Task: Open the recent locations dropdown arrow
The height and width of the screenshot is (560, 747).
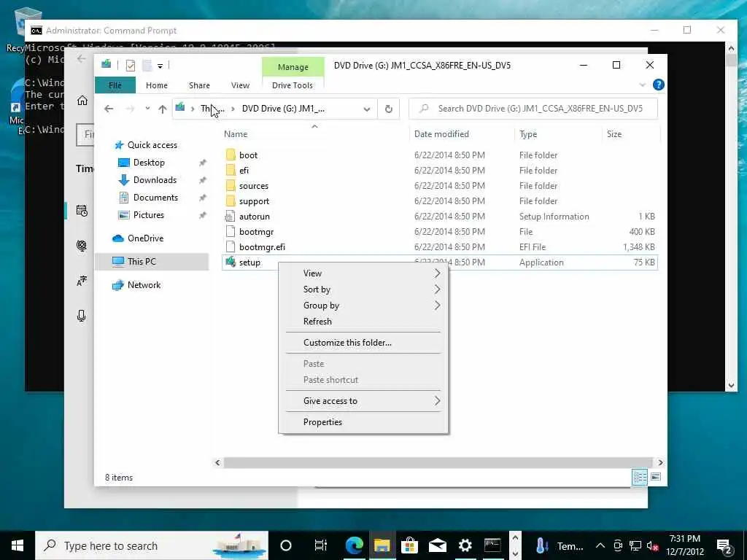Action: click(147, 109)
